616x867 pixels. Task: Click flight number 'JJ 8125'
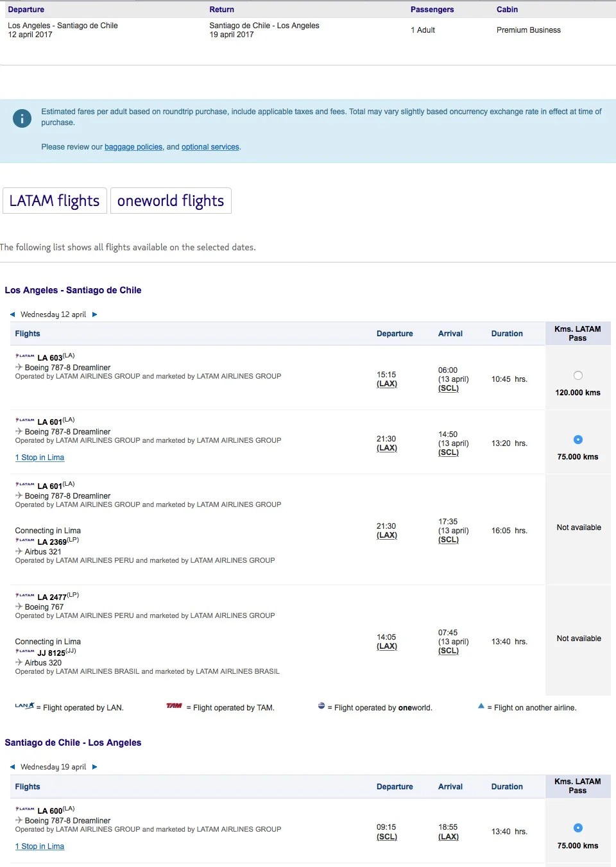point(51,653)
